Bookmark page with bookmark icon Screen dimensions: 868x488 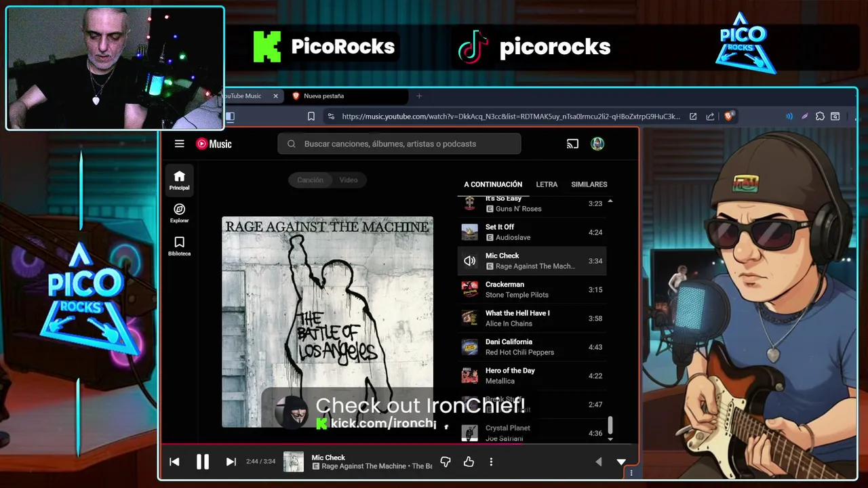(311, 117)
